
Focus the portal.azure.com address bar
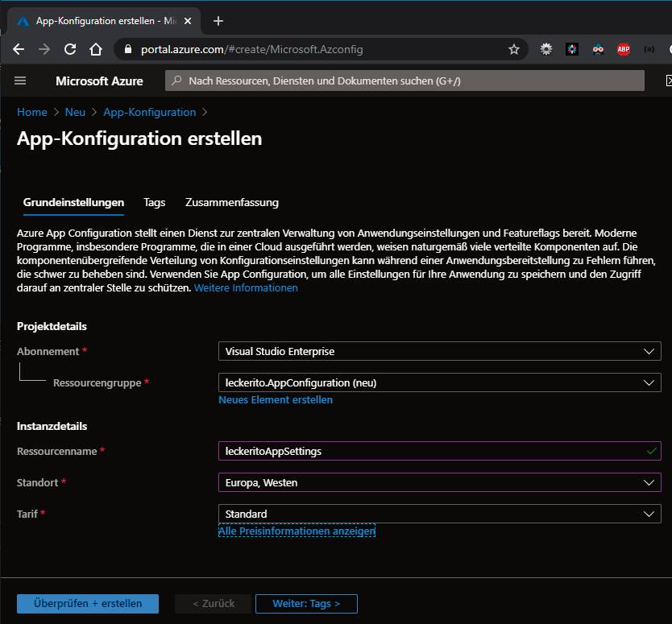(321, 49)
